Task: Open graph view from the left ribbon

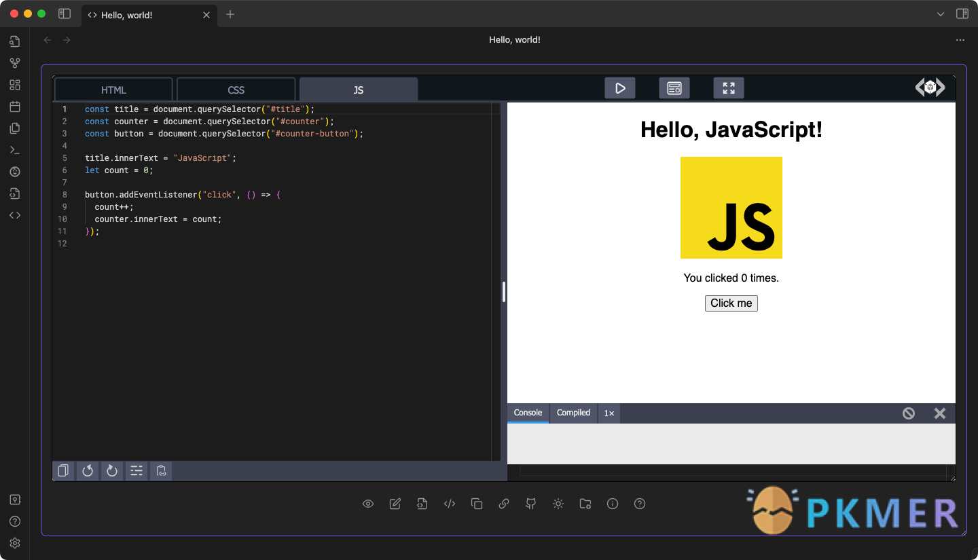Action: click(x=15, y=63)
